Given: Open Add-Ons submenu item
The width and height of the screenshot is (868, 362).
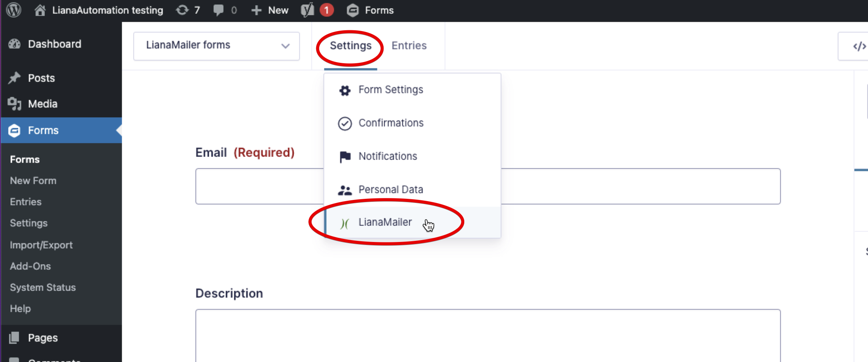Looking at the screenshot, I should click(30, 266).
